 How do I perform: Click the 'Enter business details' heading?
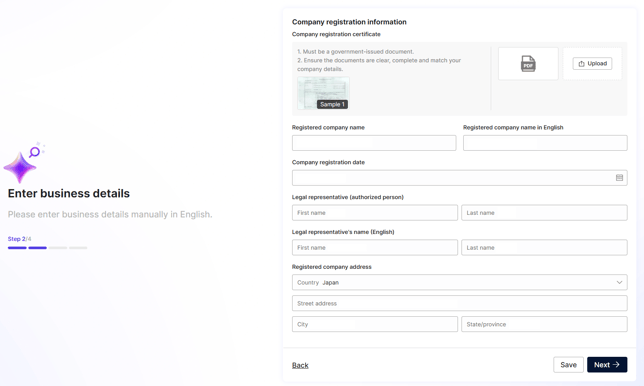coord(69,193)
